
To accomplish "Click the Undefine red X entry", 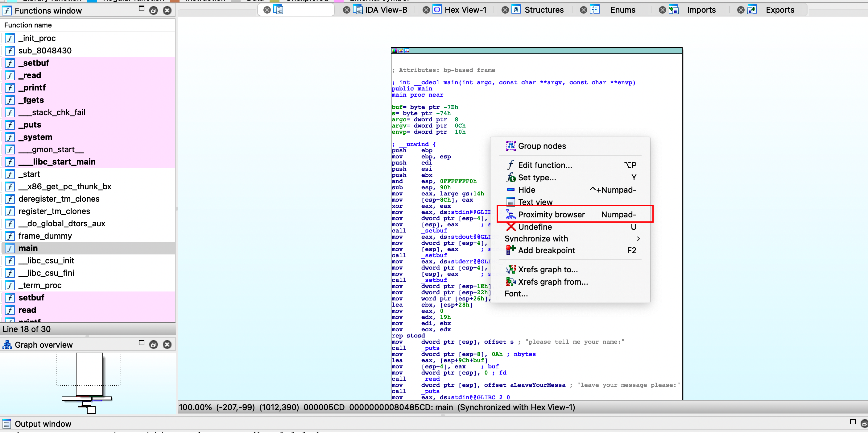I will pyautogui.click(x=535, y=227).
